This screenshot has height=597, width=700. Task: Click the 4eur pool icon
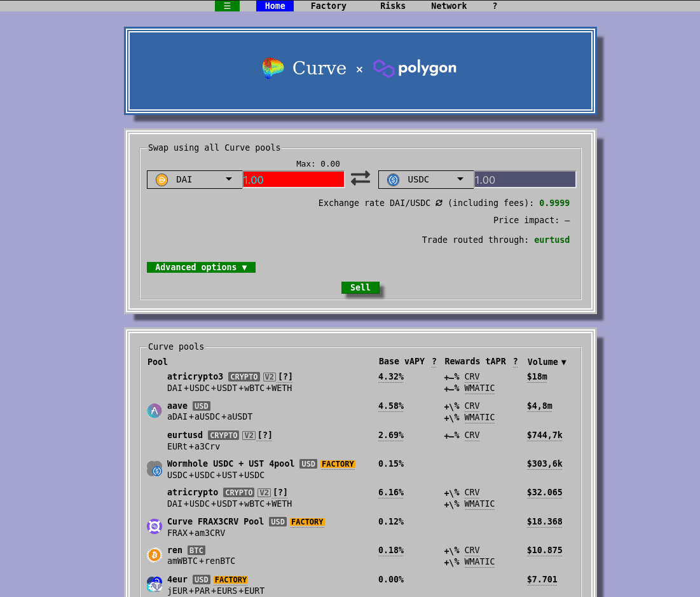tap(154, 584)
